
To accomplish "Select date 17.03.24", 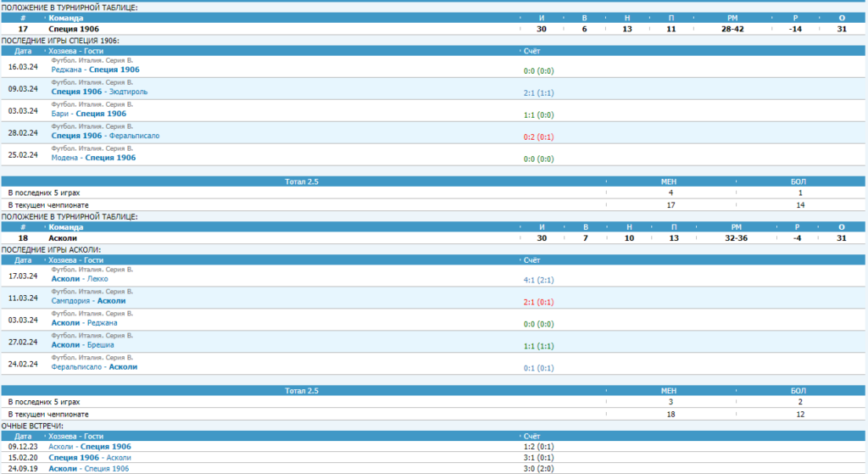I will (x=23, y=276).
